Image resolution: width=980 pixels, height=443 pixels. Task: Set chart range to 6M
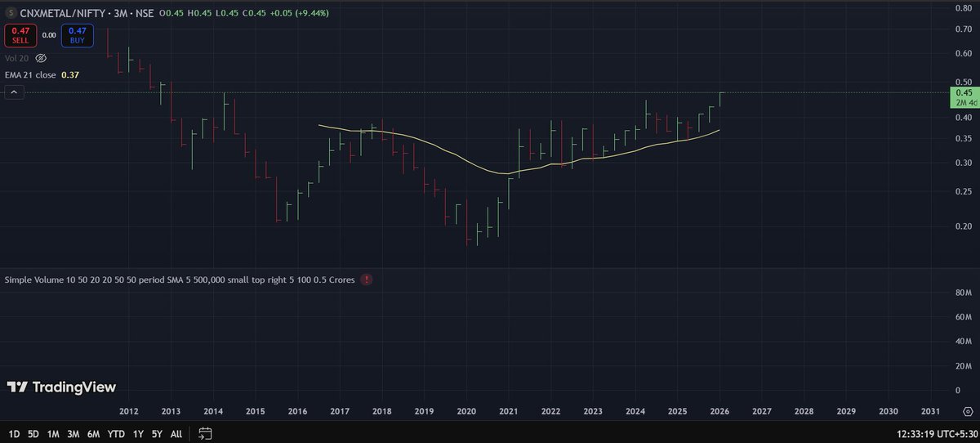[94, 433]
